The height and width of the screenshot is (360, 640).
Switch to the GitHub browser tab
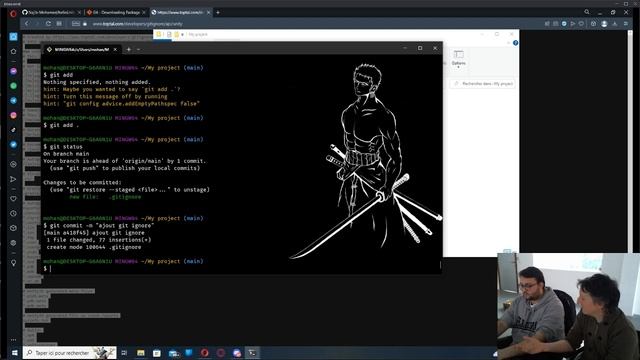(51, 13)
